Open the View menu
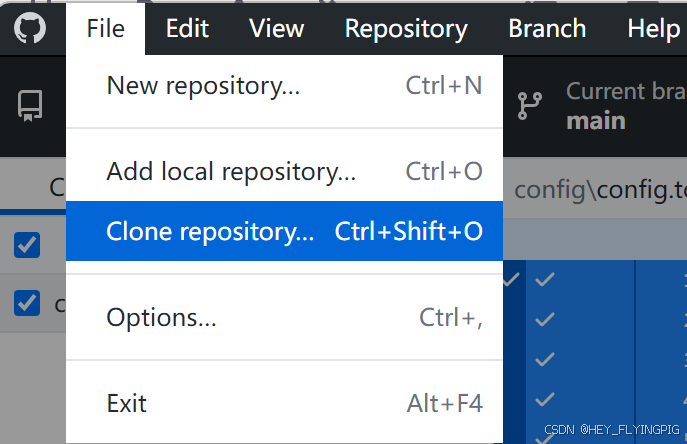The width and height of the screenshot is (687, 444). point(276,28)
